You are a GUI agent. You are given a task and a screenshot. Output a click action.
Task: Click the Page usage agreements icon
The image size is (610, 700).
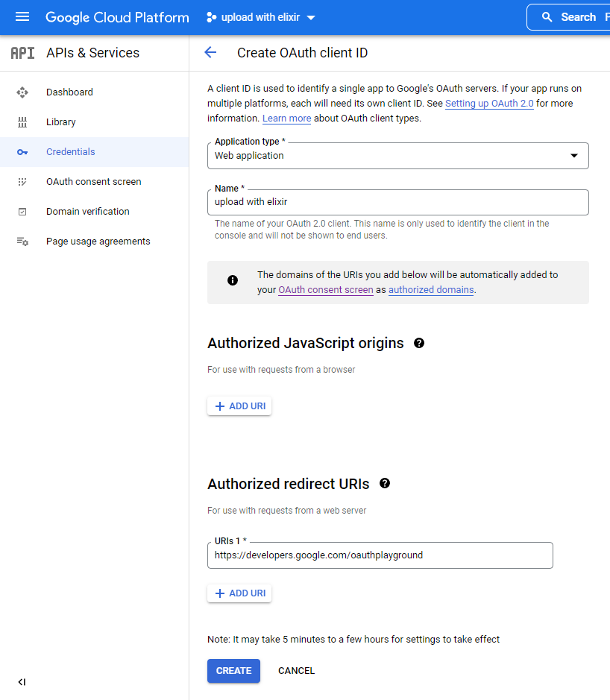coord(22,242)
